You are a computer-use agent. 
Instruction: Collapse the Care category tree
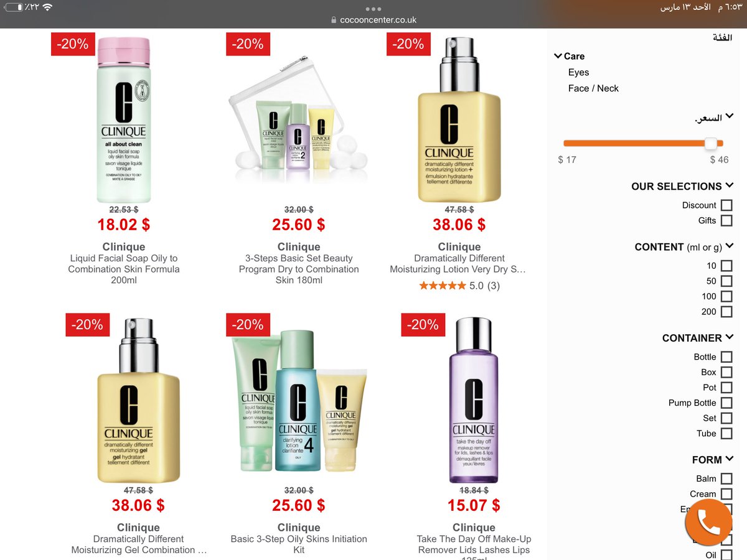(x=558, y=56)
